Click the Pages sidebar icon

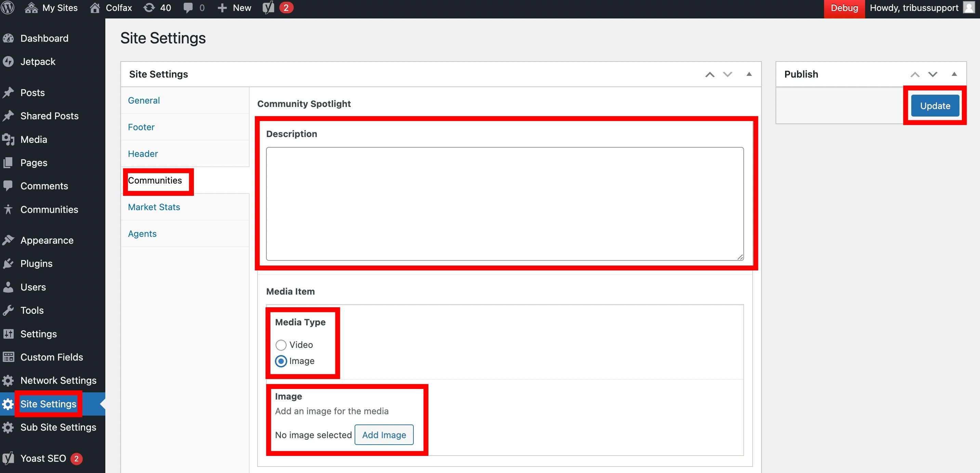coord(8,163)
